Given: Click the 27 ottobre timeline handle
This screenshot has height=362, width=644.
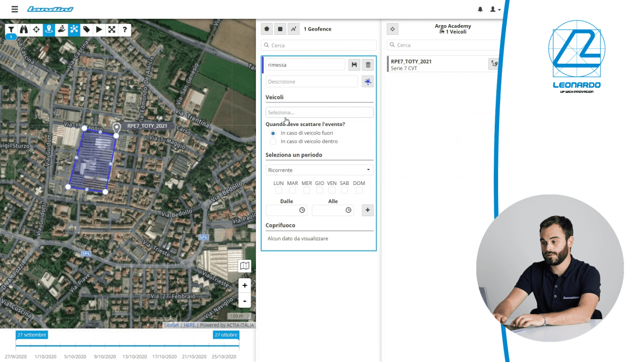Looking at the screenshot, I should point(225,335).
